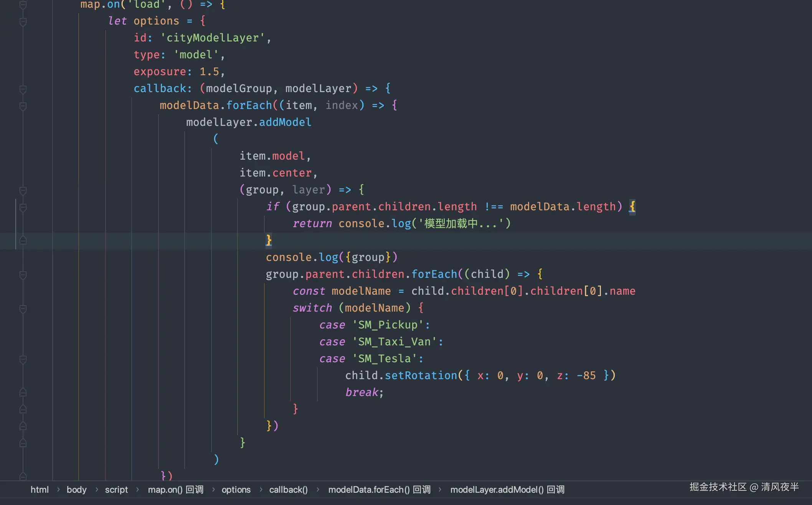Viewport: 812px width, 505px height.
Task: Place cursor on 'cityModelLayer' string
Action: click(212, 38)
